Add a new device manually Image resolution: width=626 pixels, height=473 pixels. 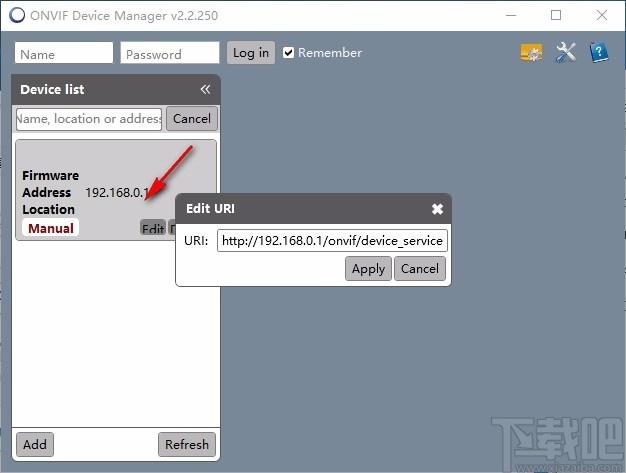(x=35, y=444)
